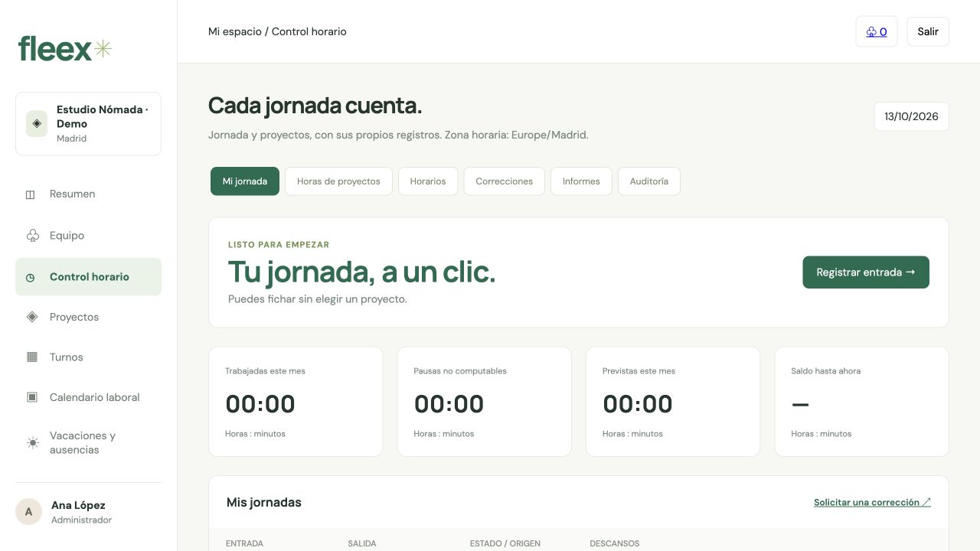This screenshot has width=980, height=551.
Task: Click the Saldo hasta ahora card
Action: point(861,402)
